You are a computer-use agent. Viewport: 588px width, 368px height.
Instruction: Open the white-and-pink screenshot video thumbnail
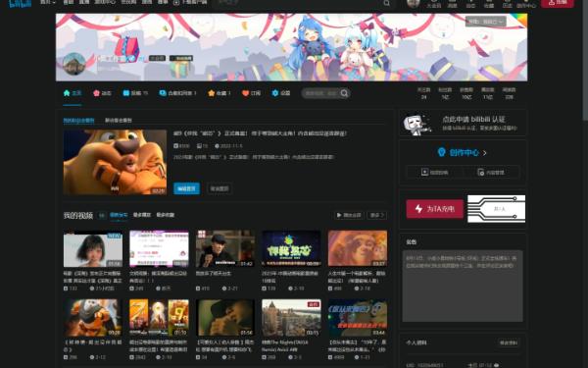[x=159, y=248]
